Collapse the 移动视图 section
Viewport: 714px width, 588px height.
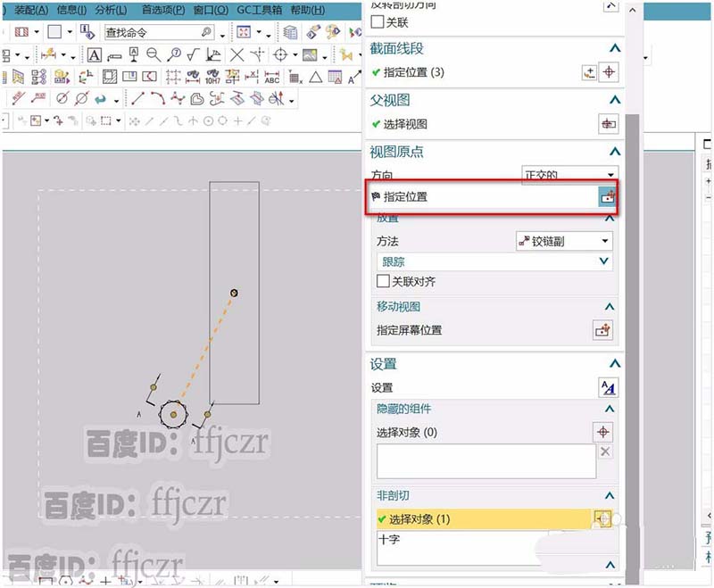point(610,306)
